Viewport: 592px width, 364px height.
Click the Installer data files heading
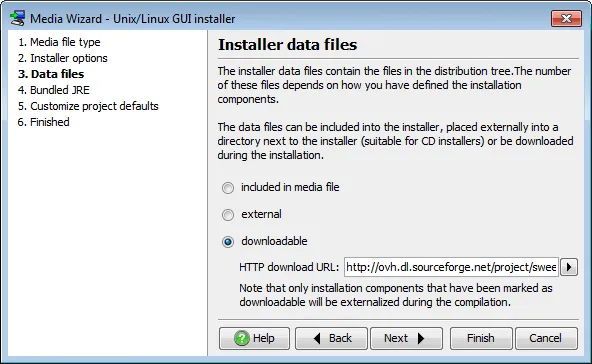tap(288, 45)
